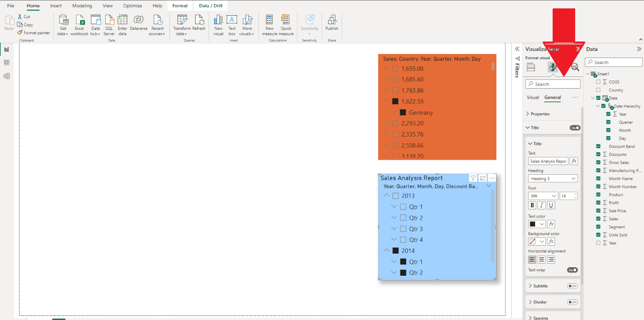This screenshot has height=320, width=644.
Task: Open the Modeling ribbon tab
Action: click(x=82, y=6)
